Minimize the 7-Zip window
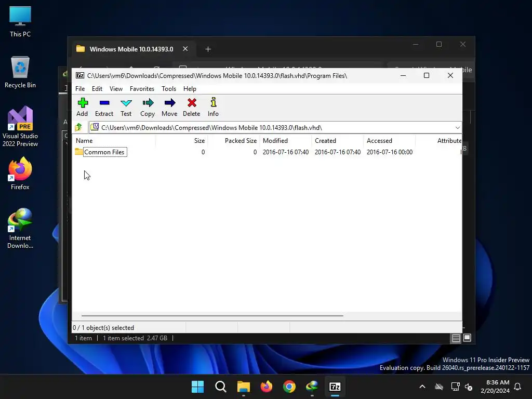This screenshot has height=399, width=532. click(403, 75)
